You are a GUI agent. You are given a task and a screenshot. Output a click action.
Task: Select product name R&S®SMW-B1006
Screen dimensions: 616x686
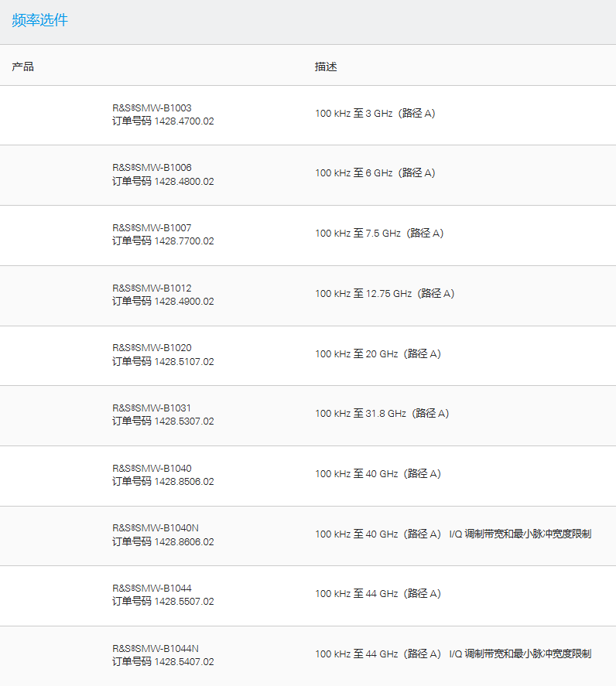point(152,168)
